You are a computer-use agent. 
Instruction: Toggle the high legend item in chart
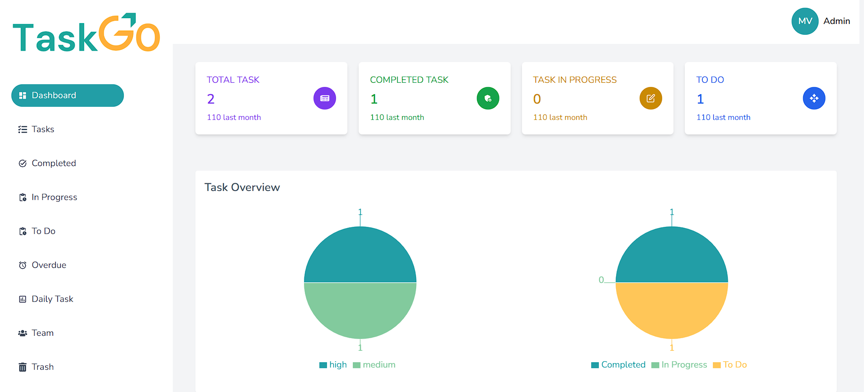pos(333,365)
